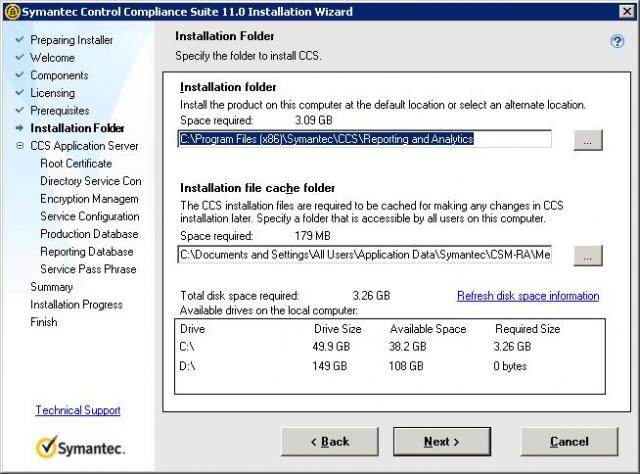Click checkmark beside Welcome step
The width and height of the screenshot is (640, 474).
(20, 57)
